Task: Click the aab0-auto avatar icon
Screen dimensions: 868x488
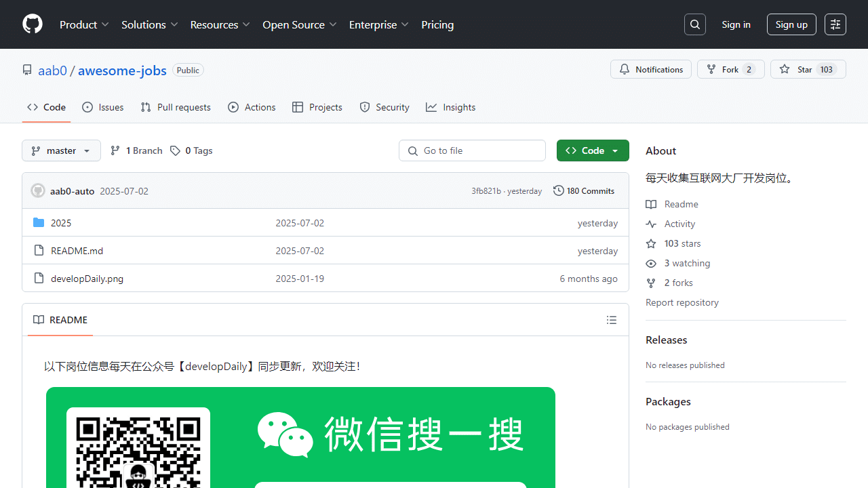Action: [x=38, y=191]
